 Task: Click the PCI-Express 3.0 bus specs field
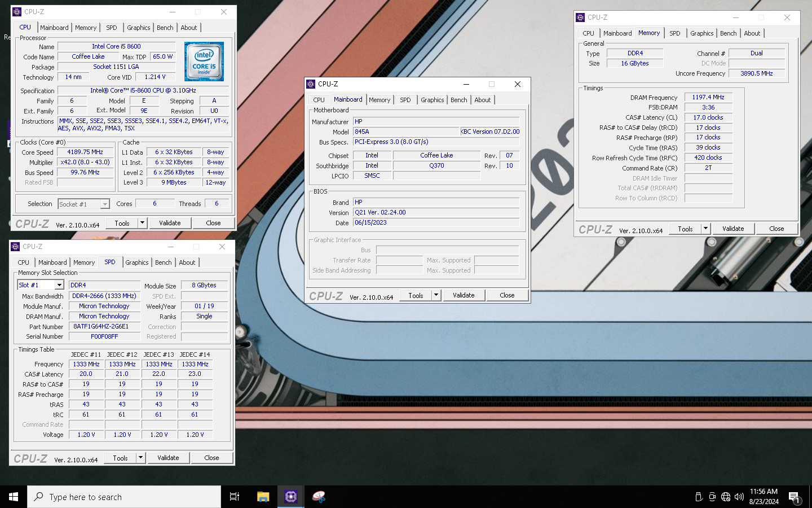coord(436,142)
